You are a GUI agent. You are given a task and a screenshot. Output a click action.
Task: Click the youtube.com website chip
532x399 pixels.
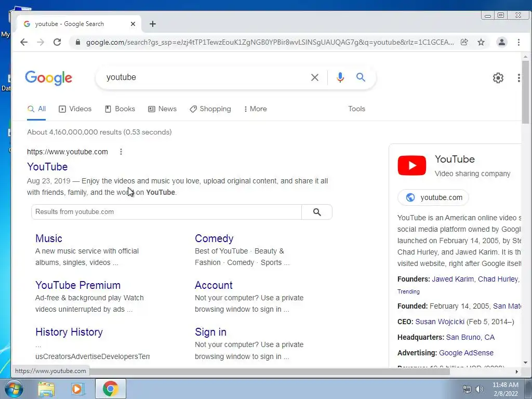433,197
